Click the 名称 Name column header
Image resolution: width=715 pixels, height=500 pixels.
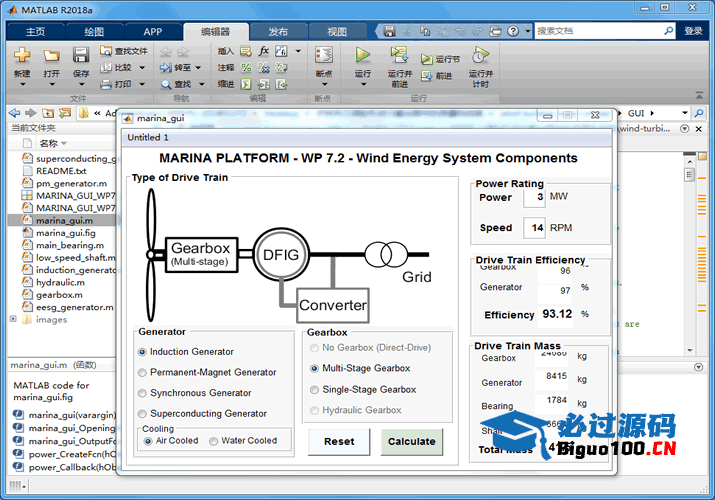coord(48,143)
